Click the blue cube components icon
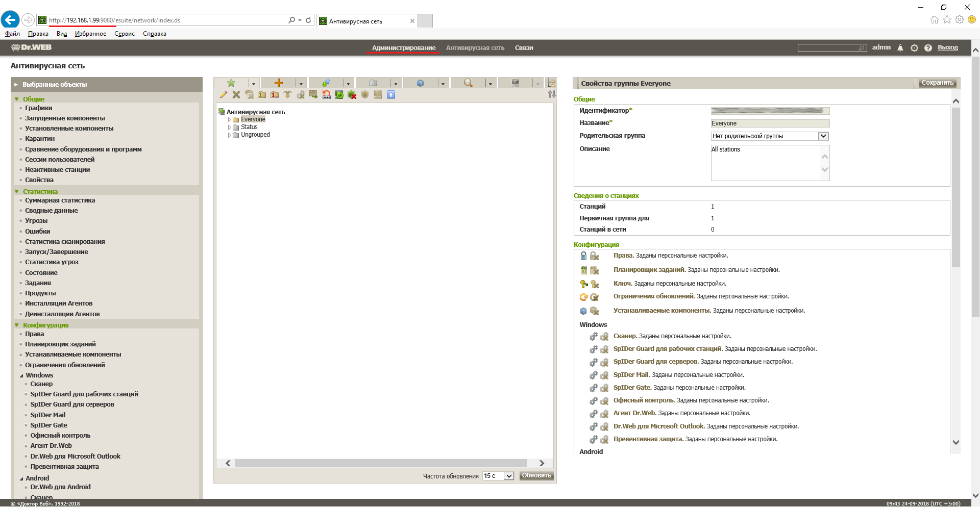 420,83
